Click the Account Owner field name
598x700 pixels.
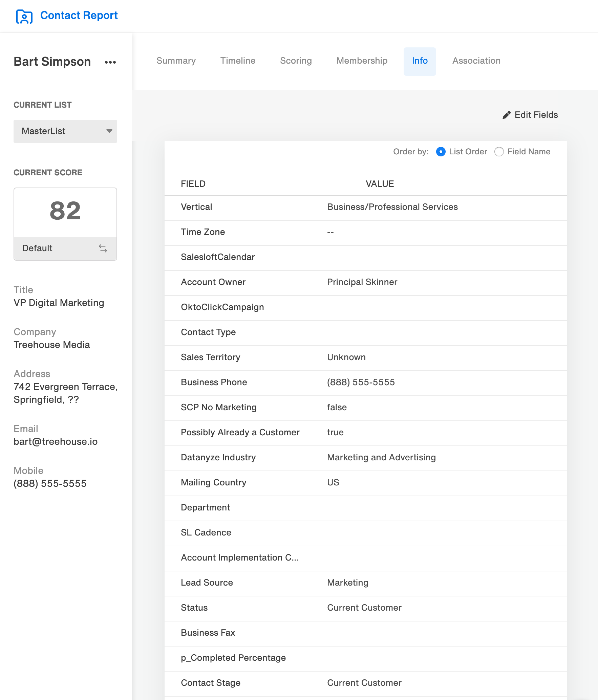[213, 282]
